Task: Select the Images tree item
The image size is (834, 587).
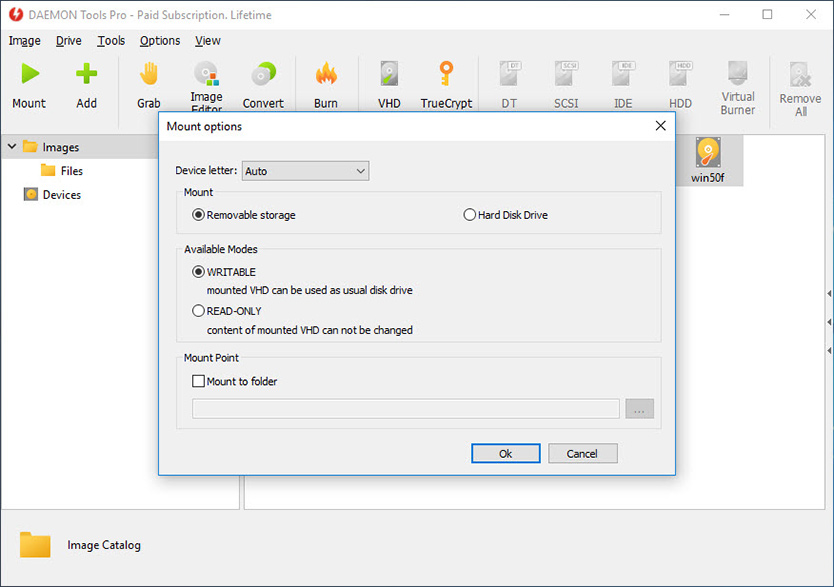Action: tap(61, 147)
